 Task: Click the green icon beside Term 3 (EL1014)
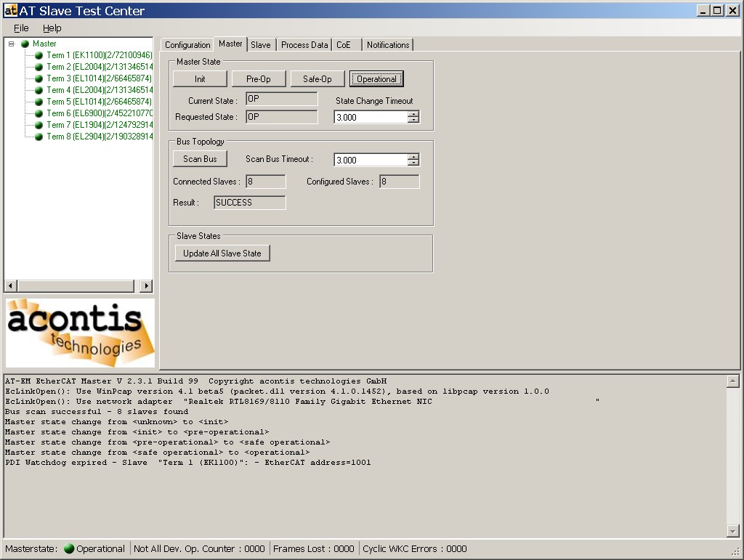[39, 78]
